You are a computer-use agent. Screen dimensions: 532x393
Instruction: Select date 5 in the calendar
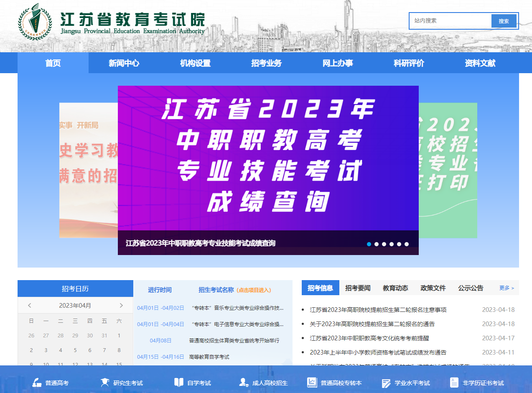point(75,350)
